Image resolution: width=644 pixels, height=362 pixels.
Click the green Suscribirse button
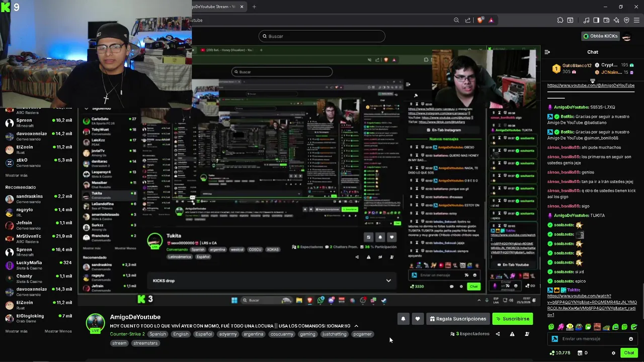click(x=512, y=319)
